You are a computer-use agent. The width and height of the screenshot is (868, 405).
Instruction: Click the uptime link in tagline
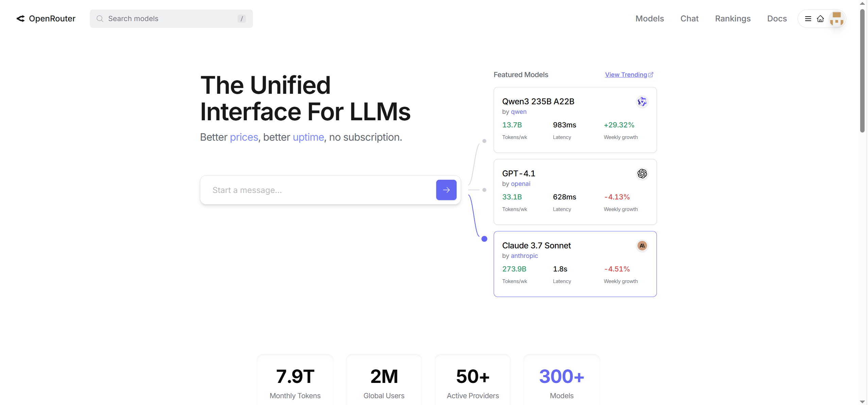pos(308,137)
